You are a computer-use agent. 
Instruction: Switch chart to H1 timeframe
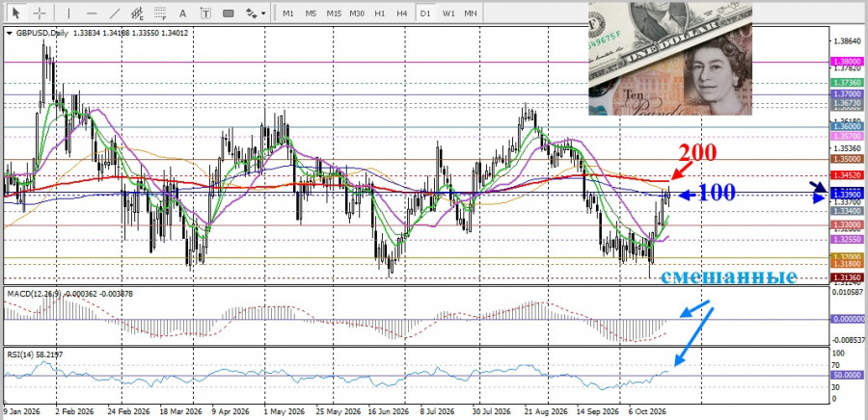(380, 13)
